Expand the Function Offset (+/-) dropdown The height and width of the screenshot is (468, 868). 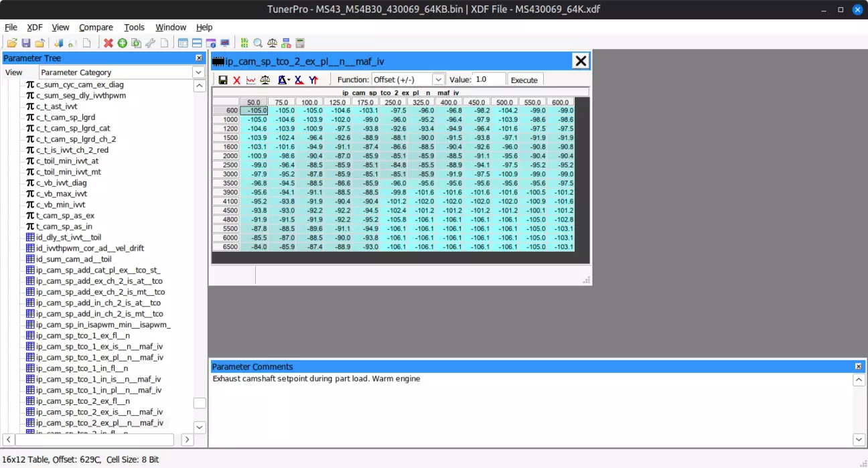pos(438,80)
